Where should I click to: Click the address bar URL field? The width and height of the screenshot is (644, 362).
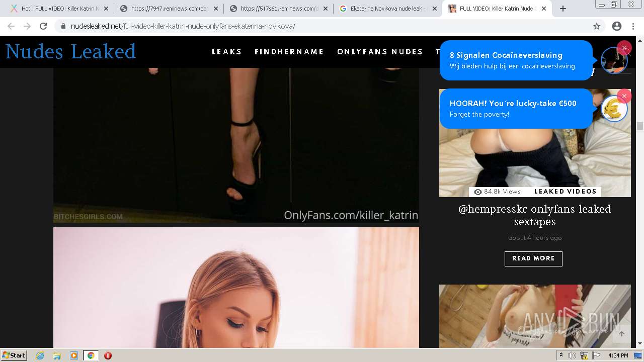322,26
